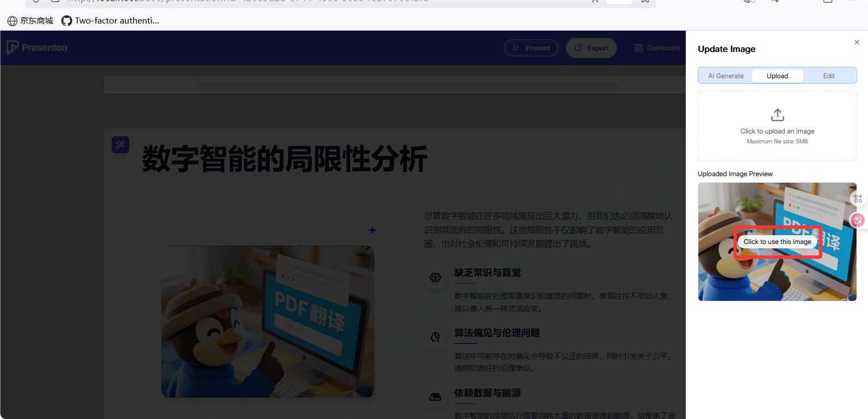Click the slide title 数字智能的局限性分析
The width and height of the screenshot is (868, 419).
[285, 159]
